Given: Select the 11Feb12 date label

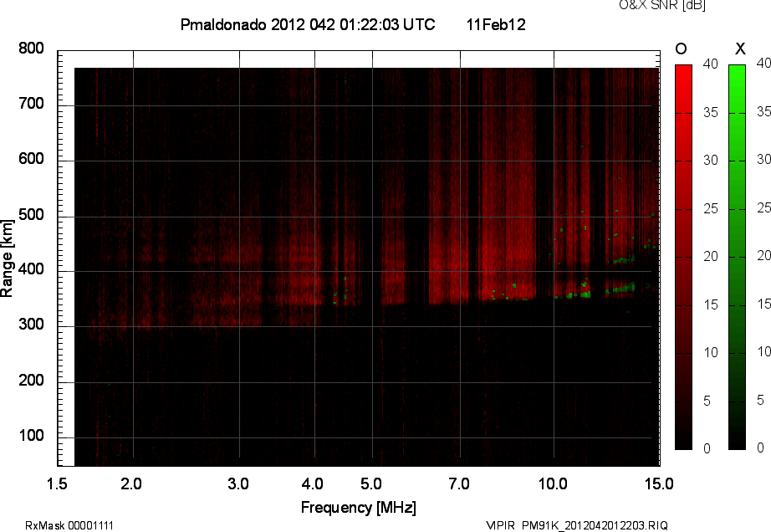Looking at the screenshot, I should 496,25.
